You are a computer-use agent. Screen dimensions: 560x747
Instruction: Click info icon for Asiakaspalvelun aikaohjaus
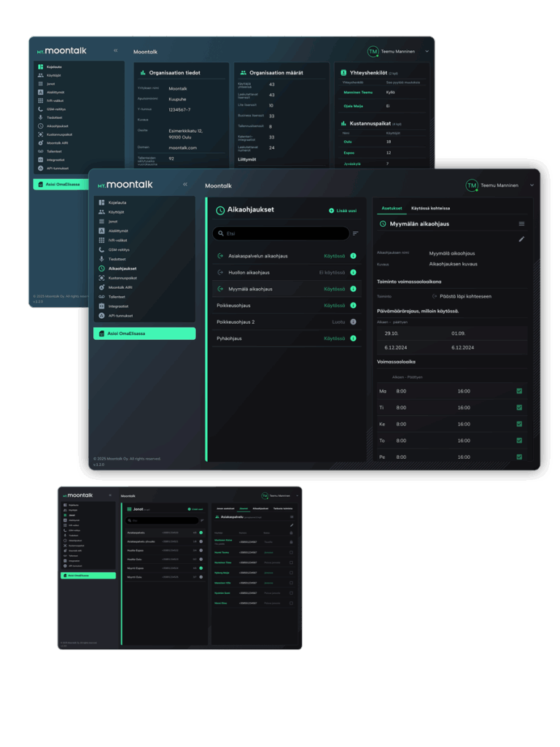point(354,256)
